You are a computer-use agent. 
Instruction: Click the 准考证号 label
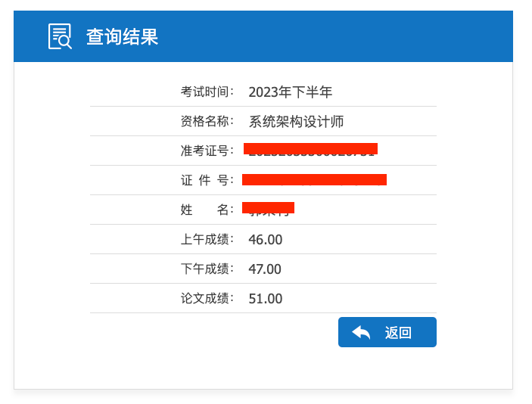point(207,151)
